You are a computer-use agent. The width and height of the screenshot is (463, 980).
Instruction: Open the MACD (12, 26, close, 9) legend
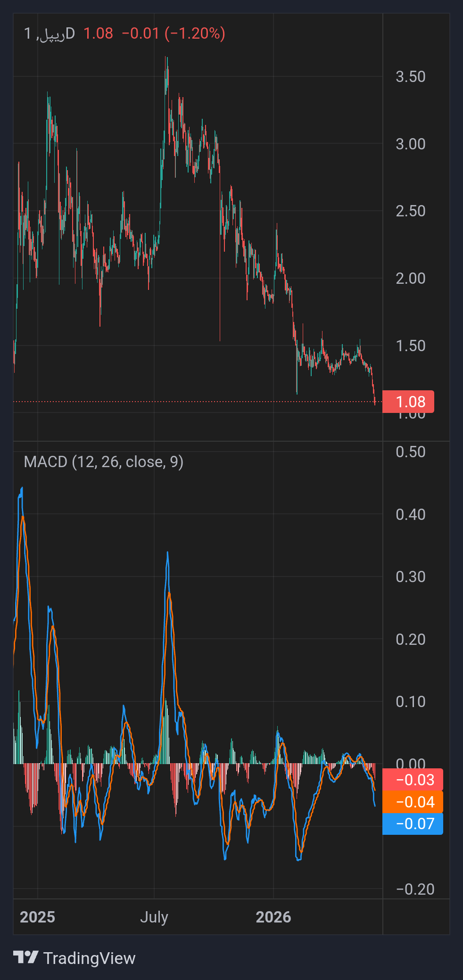pyautogui.click(x=104, y=461)
